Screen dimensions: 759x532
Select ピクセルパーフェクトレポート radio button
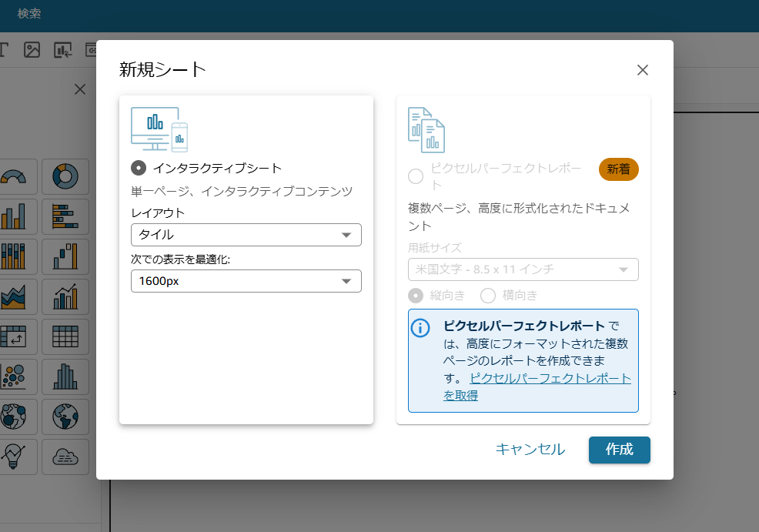(416, 176)
